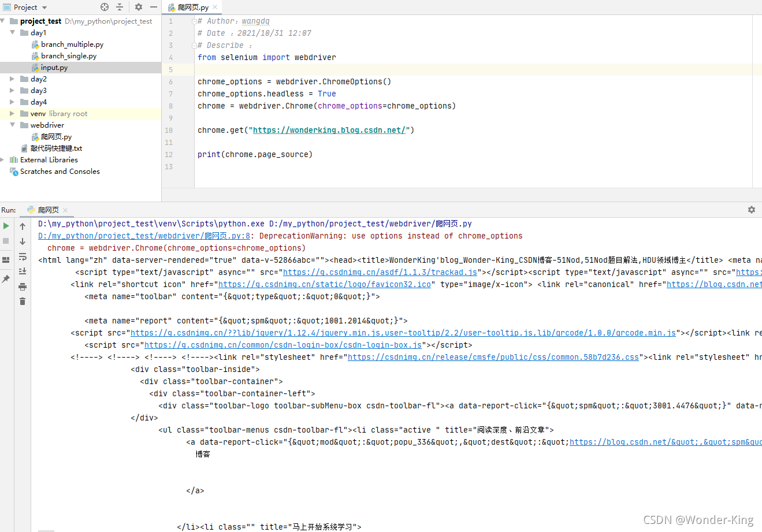Click 'chrome_options.headless = True' line
Screen dimensions: 762x532
(266, 94)
